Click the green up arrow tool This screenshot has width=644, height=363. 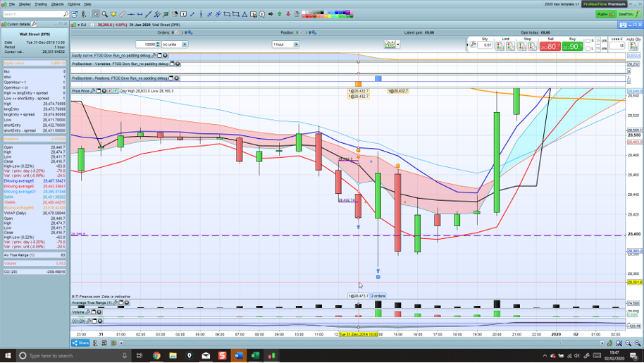(280, 14)
